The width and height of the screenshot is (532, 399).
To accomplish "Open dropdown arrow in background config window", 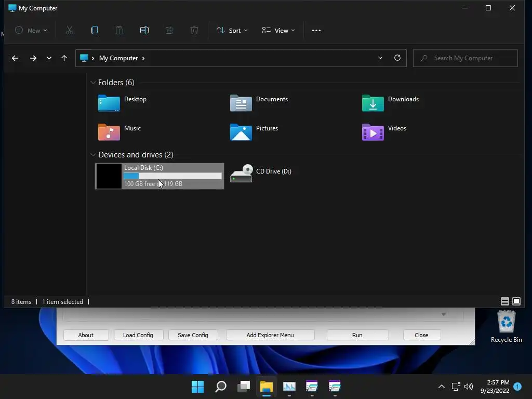I will click(444, 314).
